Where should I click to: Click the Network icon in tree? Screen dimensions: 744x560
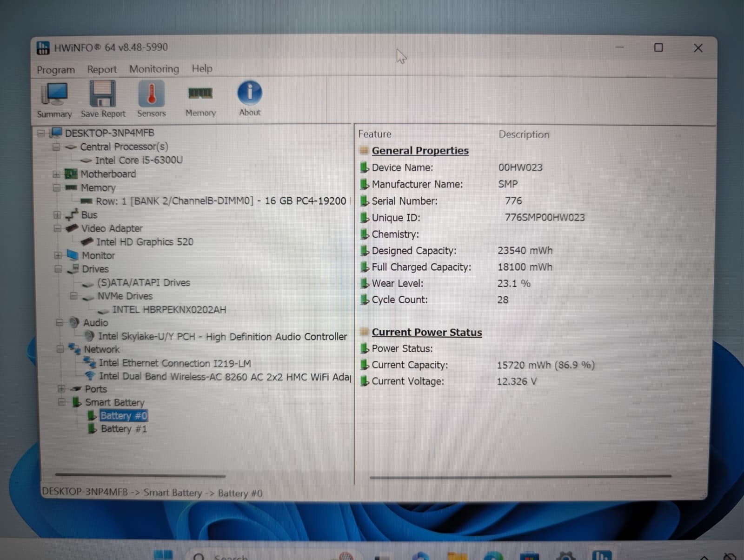click(x=74, y=349)
